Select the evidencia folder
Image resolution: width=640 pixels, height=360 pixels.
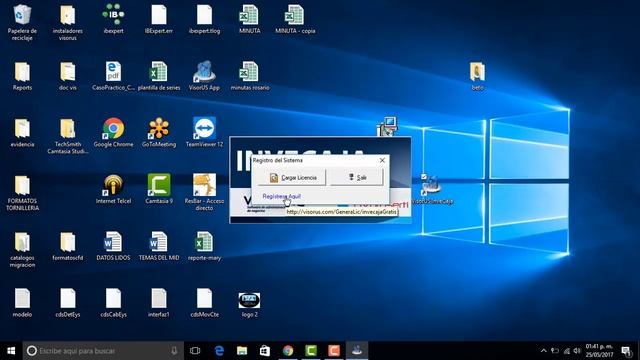click(22, 129)
